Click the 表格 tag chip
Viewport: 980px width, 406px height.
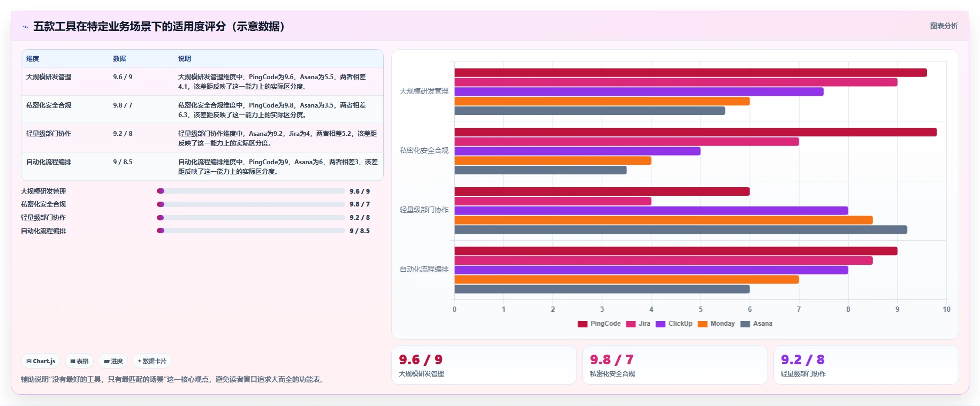(79, 361)
